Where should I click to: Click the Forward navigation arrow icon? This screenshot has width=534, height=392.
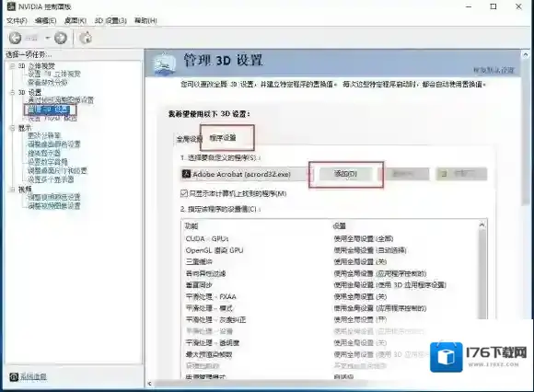(61, 38)
